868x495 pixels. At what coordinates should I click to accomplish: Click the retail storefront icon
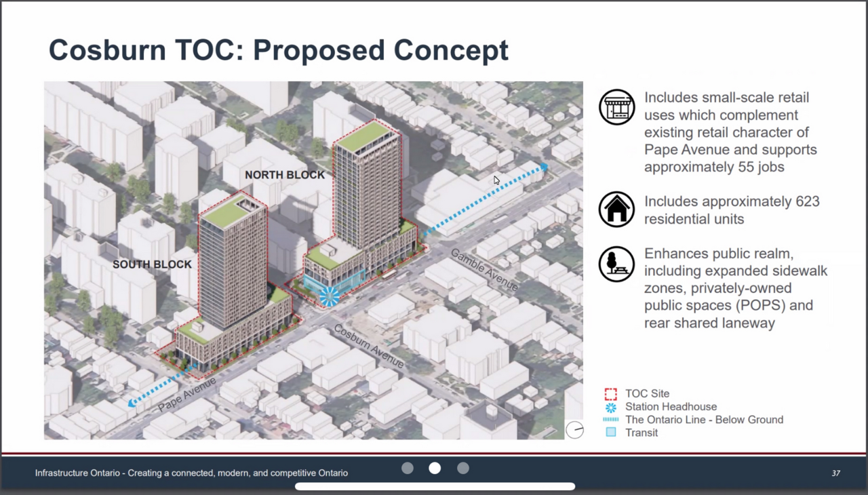click(x=616, y=107)
